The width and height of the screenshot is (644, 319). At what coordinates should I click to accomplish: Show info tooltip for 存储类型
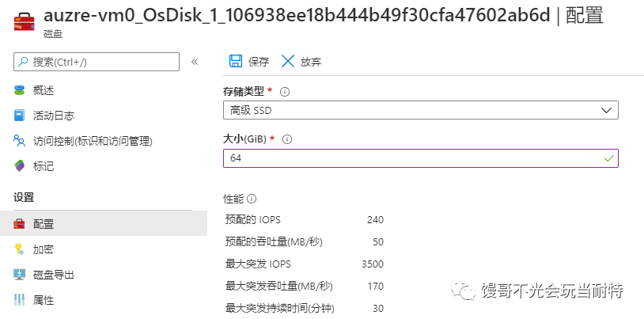(x=285, y=91)
